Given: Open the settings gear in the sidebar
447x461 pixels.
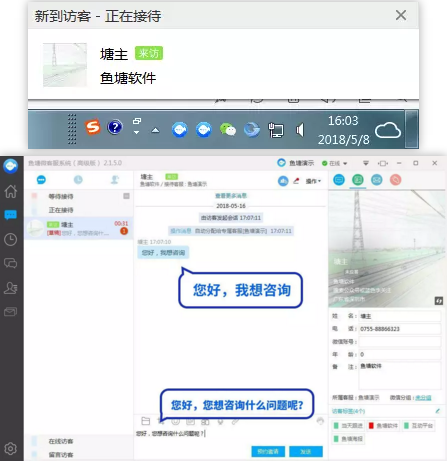Looking at the screenshot, I should point(10,449).
